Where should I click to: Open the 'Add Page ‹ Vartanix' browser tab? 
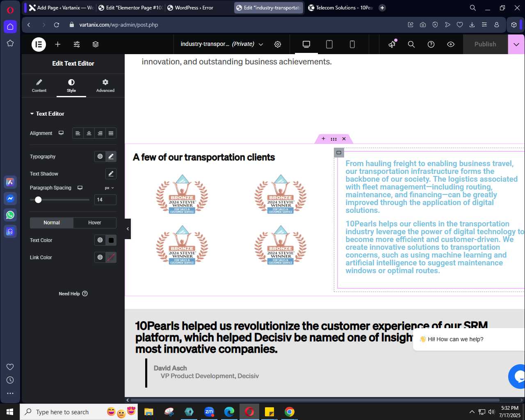pyautogui.click(x=62, y=8)
